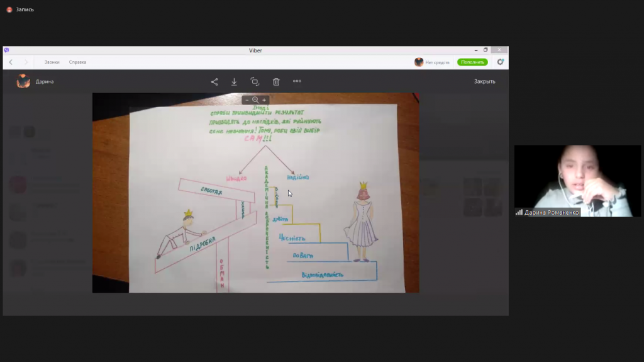Close the Viber window
The height and width of the screenshot is (362, 644).
[499, 50]
